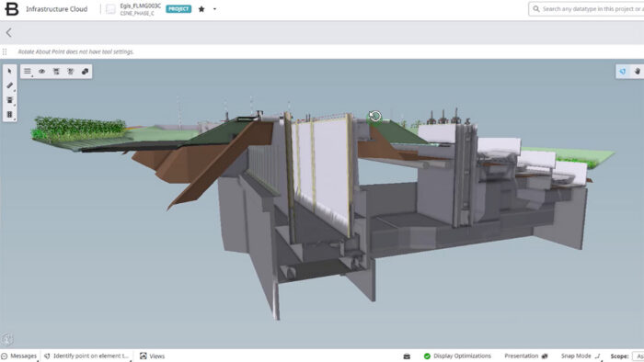Click the Identify point on element prompt
The image size is (644, 362).
click(x=86, y=356)
